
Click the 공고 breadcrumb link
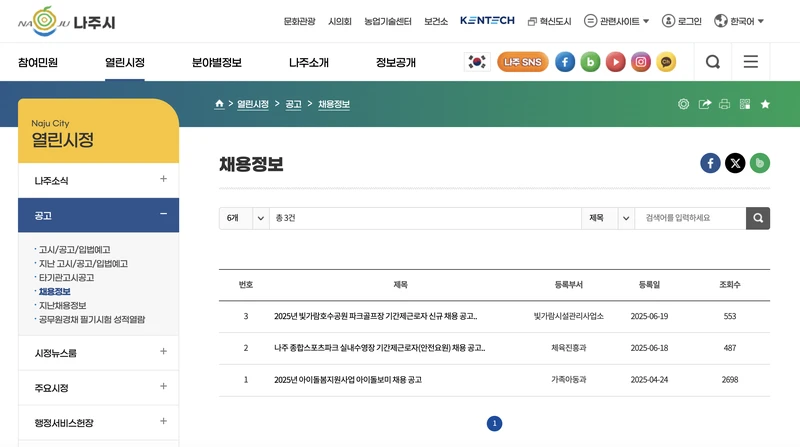(293, 104)
